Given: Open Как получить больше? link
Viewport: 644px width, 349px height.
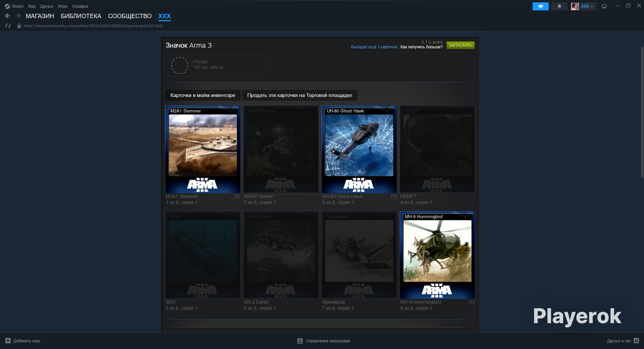Looking at the screenshot, I should [421, 47].
